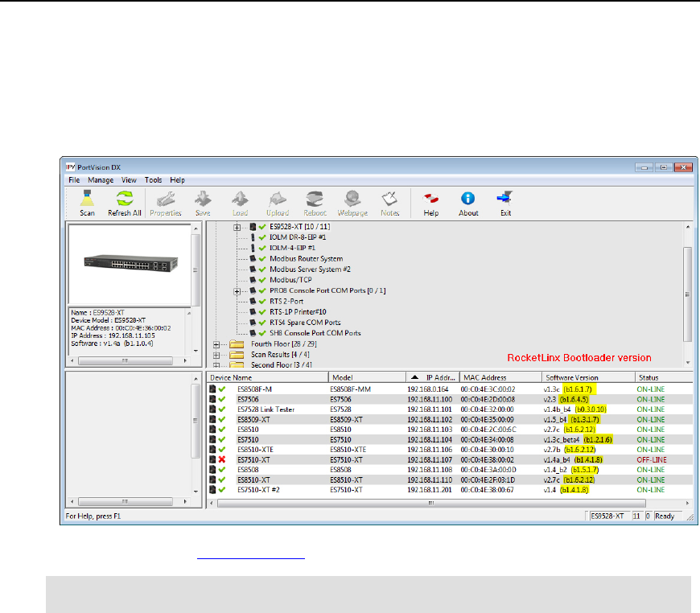Click the info pane horizontal scrollbar thumb
Image resolution: width=700 pixels, height=613 pixels.
point(126,360)
